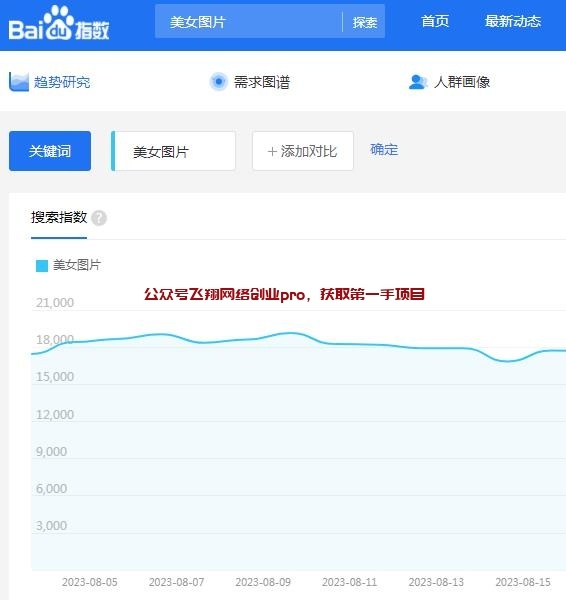Click the 2023-08-07 date label
Viewport: 566px width, 600px height.
pyautogui.click(x=176, y=582)
